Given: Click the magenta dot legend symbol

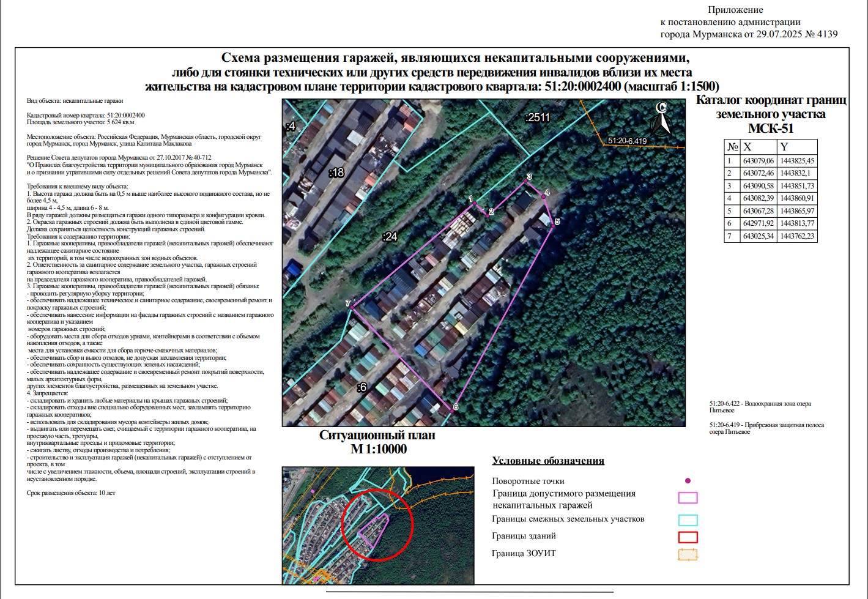Looking at the screenshot, I should click(688, 481).
